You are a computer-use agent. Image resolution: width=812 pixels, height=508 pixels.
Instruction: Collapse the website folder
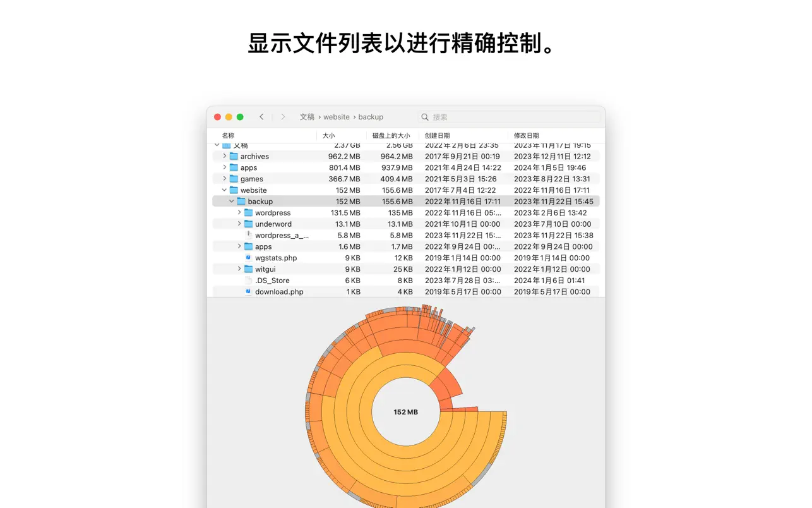[224, 190]
